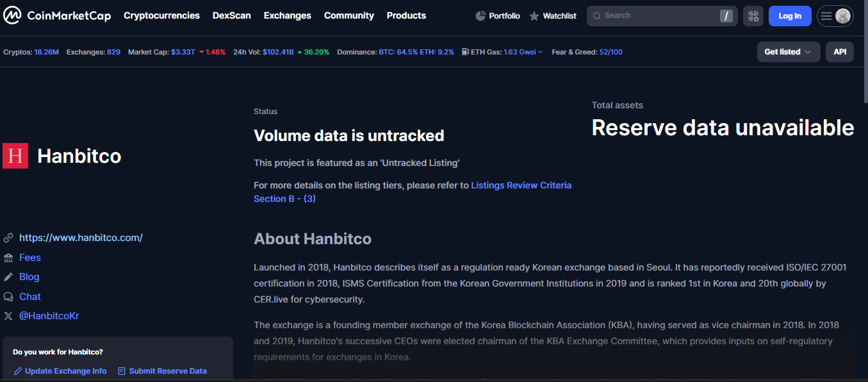Click the Portfolio pie chart icon
This screenshot has width=868, height=382.
coord(480,16)
